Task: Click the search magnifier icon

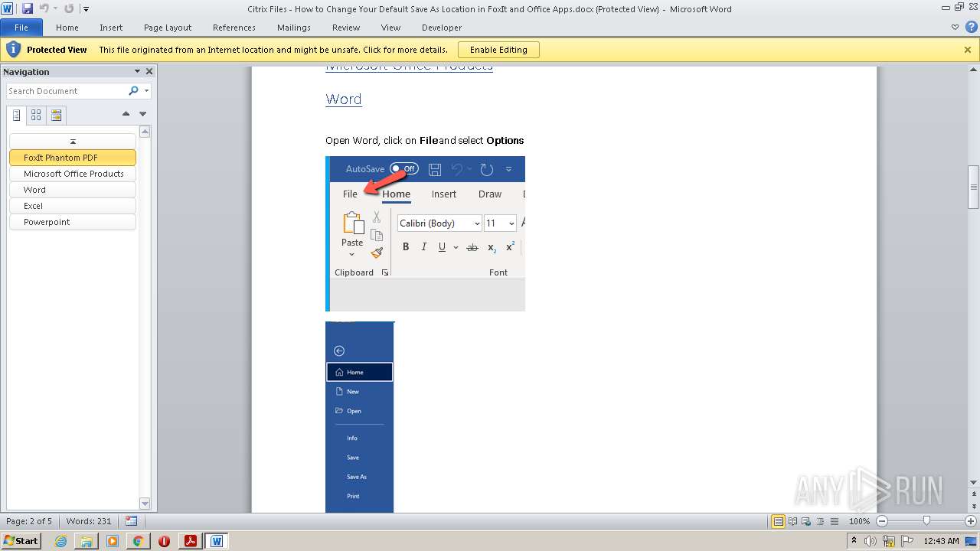Action: pyautogui.click(x=134, y=91)
